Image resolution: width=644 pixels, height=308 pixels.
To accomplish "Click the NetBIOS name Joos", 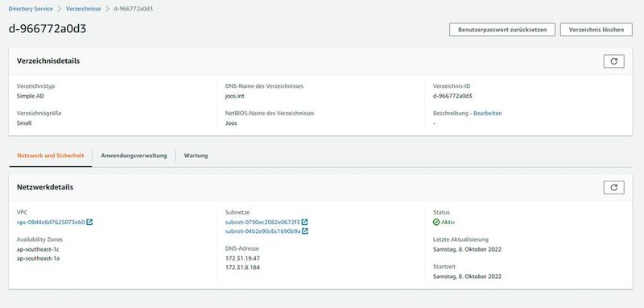I will tap(231, 123).
